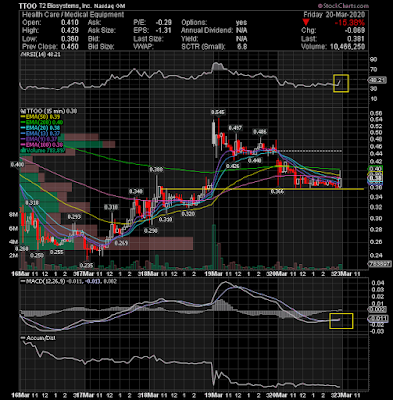393x400 pixels.
Task: Click the Prev Close value 0.450
Action: click(x=70, y=47)
